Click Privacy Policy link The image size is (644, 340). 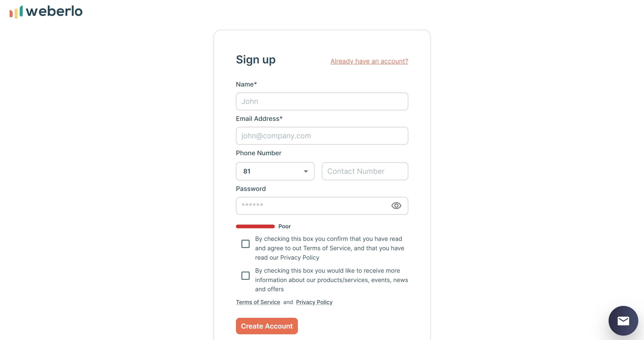tap(314, 302)
